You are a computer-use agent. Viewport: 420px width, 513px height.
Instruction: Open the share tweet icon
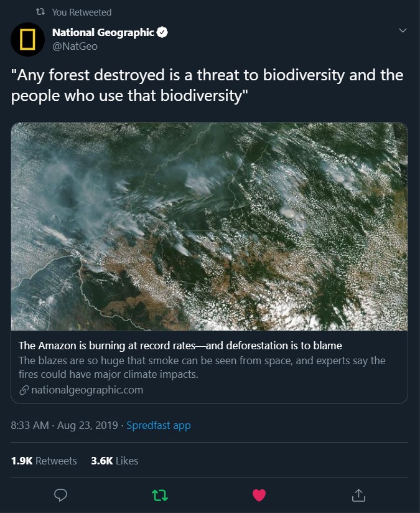point(358,495)
